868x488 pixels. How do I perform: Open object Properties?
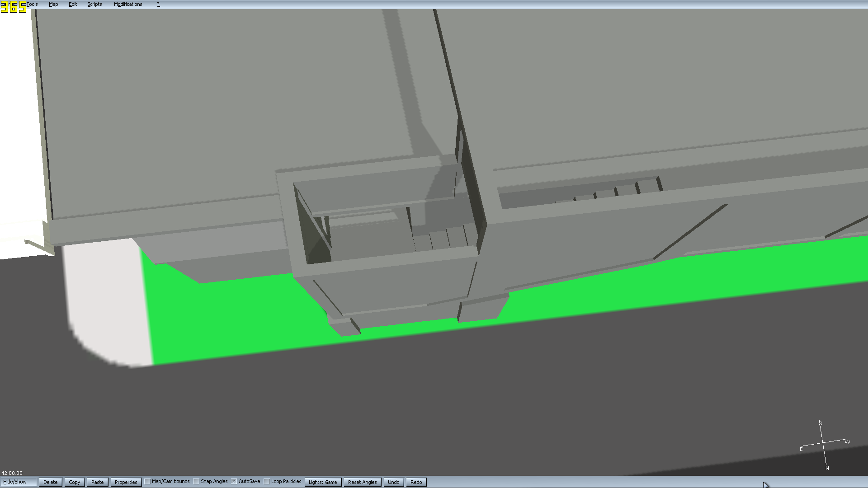tap(126, 482)
